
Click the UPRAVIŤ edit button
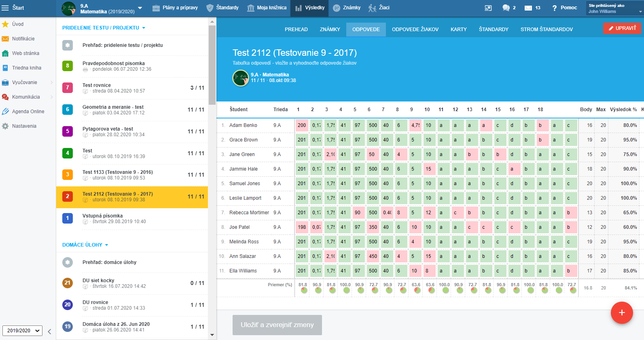622,28
